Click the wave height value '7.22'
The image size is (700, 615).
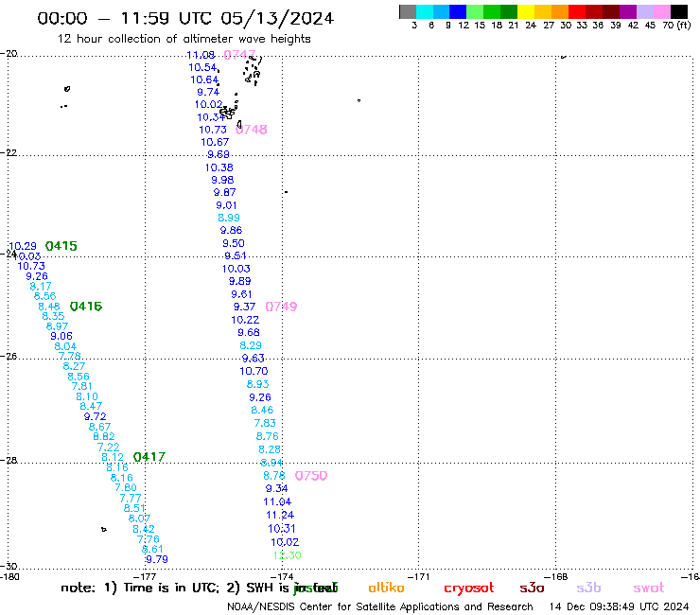(109, 448)
